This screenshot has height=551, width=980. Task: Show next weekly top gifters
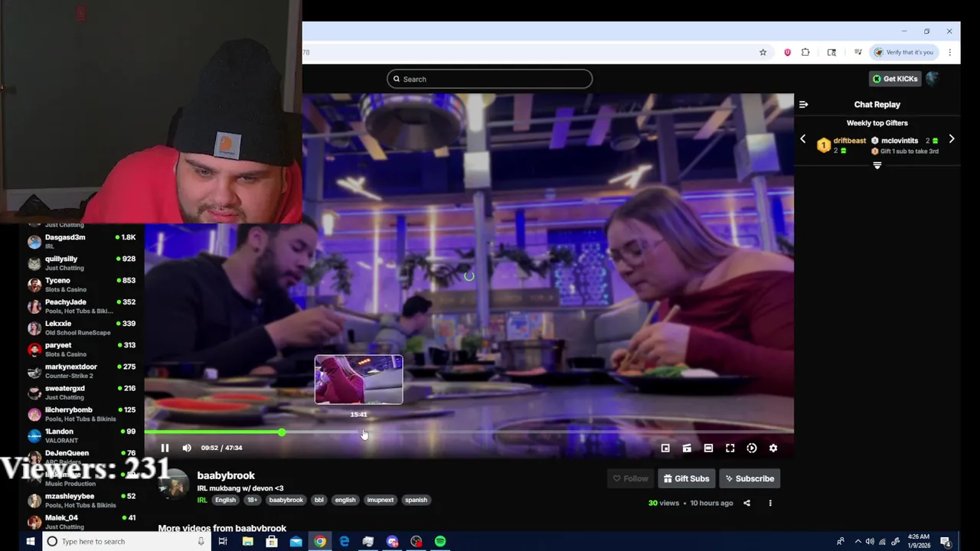coord(952,139)
